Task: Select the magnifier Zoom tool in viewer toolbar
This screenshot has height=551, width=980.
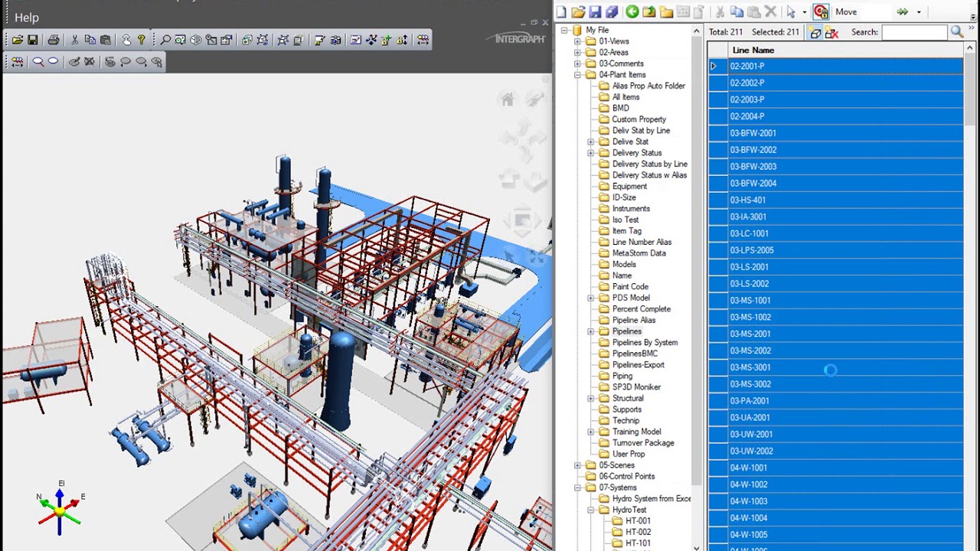Action: point(165,40)
